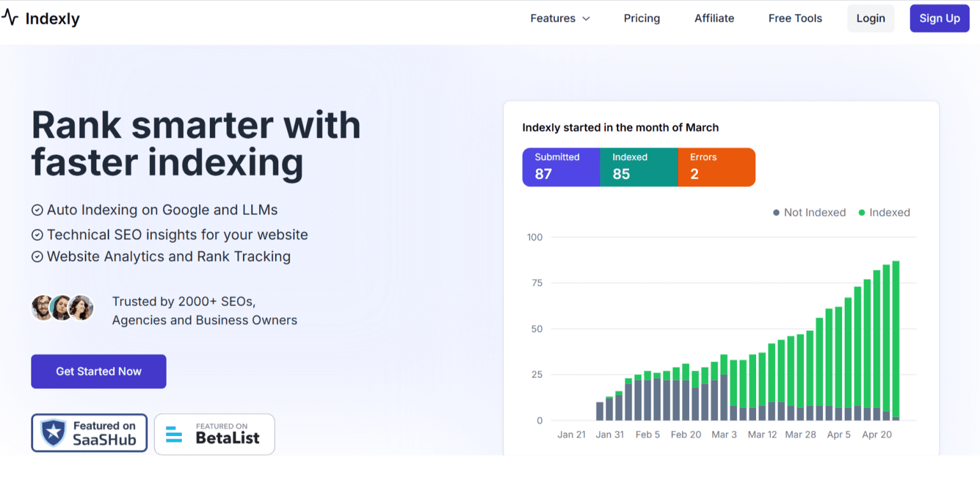Click the chevron arrow next to Features
This screenshot has height=494, width=980.
[x=586, y=19]
